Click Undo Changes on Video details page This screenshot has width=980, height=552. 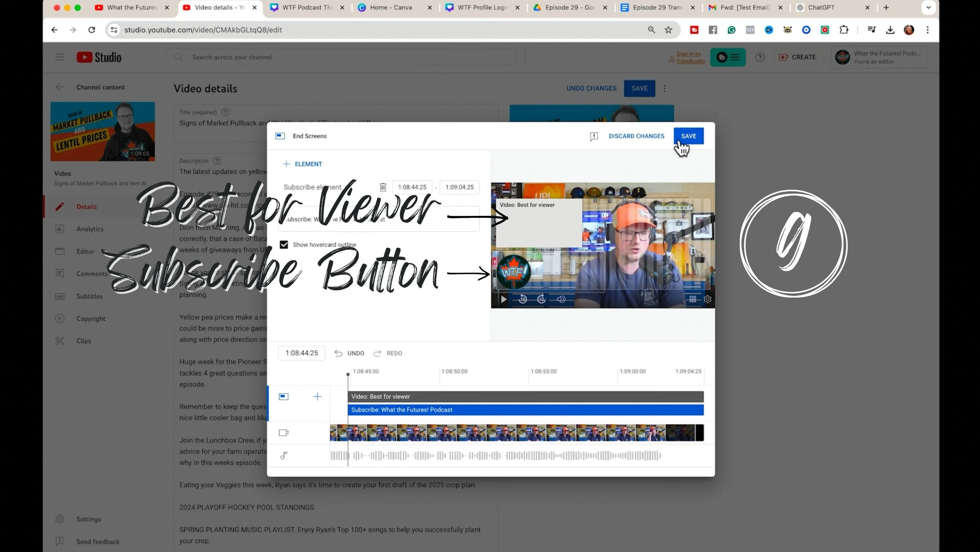[591, 88]
